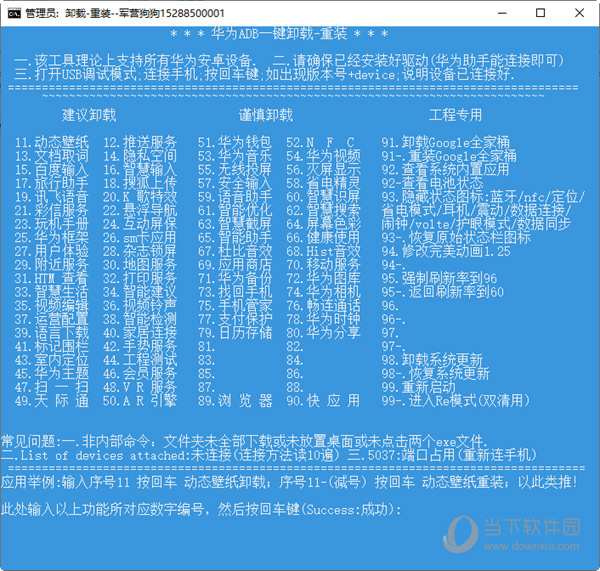Click the 华为ADB一键卸载-重装 heading
Screen dimensions: 600x571
tap(279, 34)
